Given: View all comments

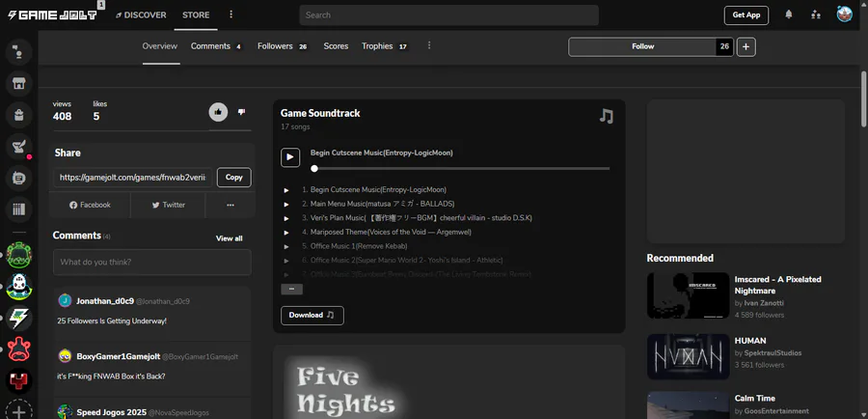Looking at the screenshot, I should pyautogui.click(x=230, y=238).
